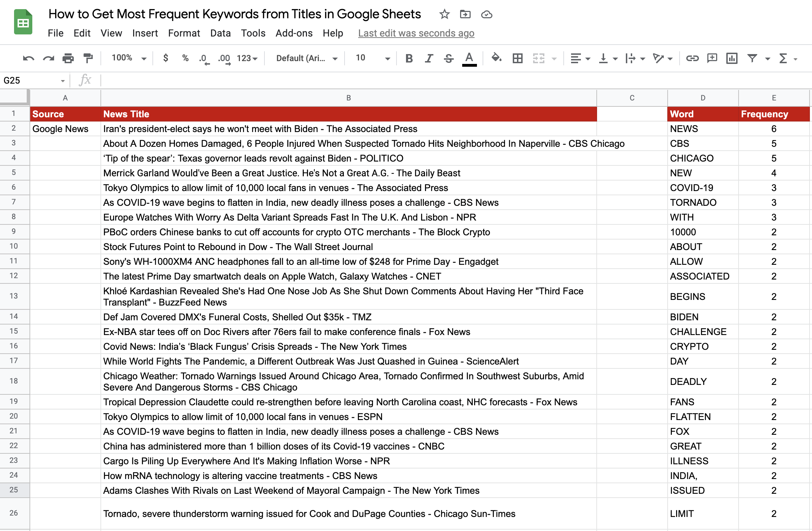Open the fill color picker

tap(496, 58)
